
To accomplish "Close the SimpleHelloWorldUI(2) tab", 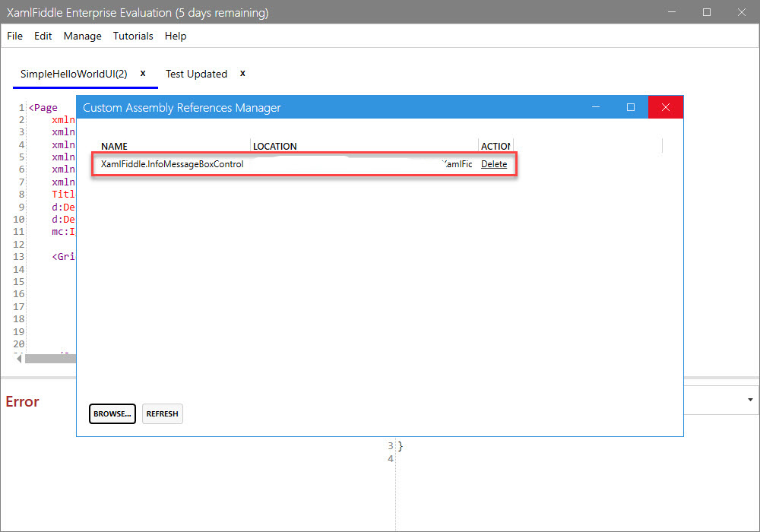I will [x=143, y=73].
